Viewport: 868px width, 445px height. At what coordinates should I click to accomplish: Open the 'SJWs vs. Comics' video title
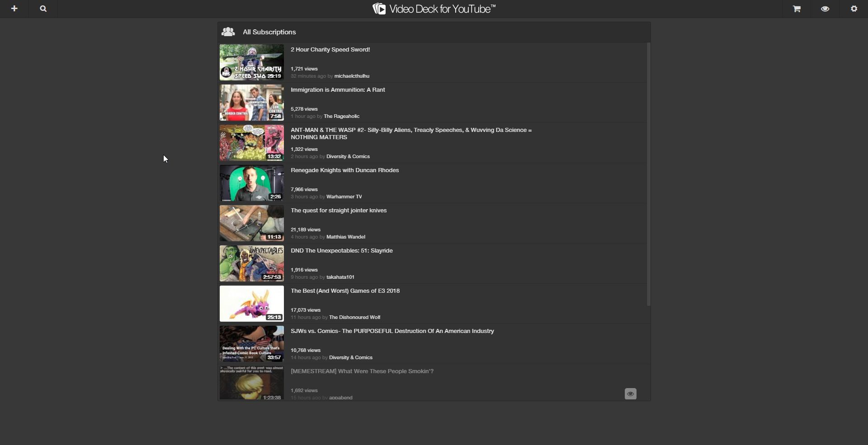point(392,331)
